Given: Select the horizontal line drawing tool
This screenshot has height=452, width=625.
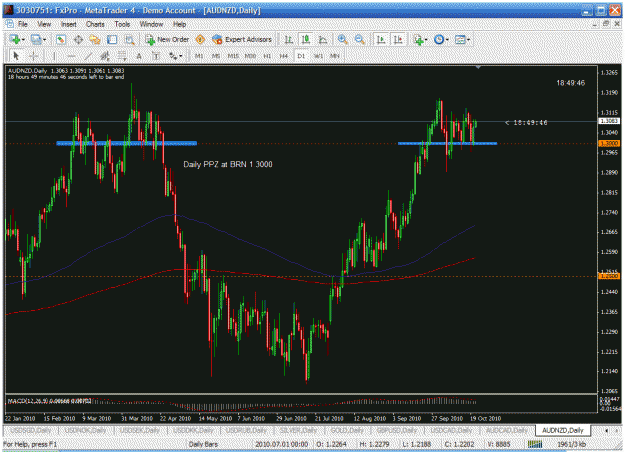Looking at the screenshot, I should pos(71,56).
